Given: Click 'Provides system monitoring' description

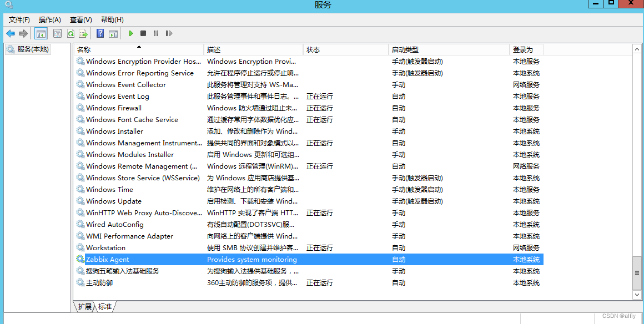Looking at the screenshot, I should pyautogui.click(x=251, y=260).
